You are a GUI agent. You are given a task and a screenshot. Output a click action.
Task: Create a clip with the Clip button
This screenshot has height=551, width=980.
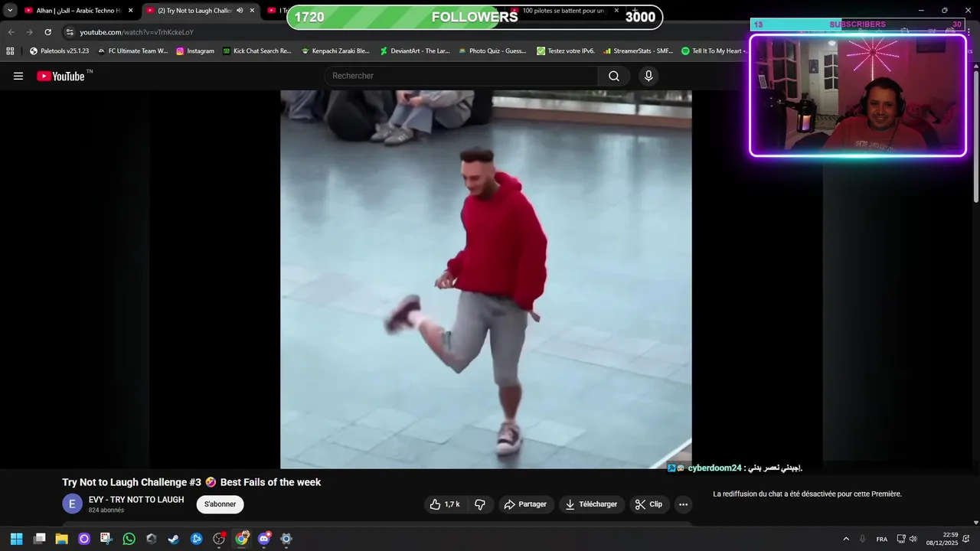point(649,504)
